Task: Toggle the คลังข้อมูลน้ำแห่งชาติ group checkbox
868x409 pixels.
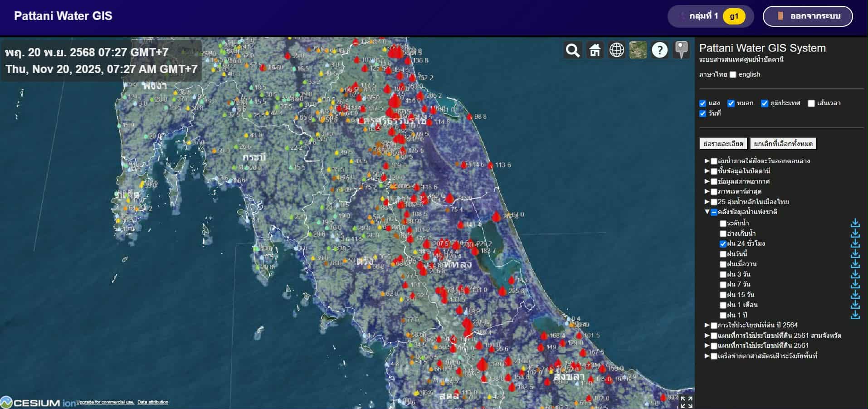Action: [714, 212]
